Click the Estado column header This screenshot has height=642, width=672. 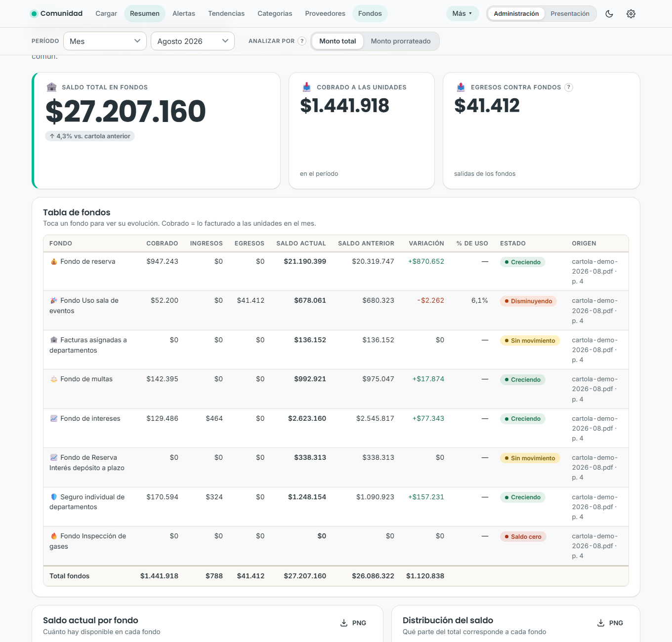tap(513, 243)
